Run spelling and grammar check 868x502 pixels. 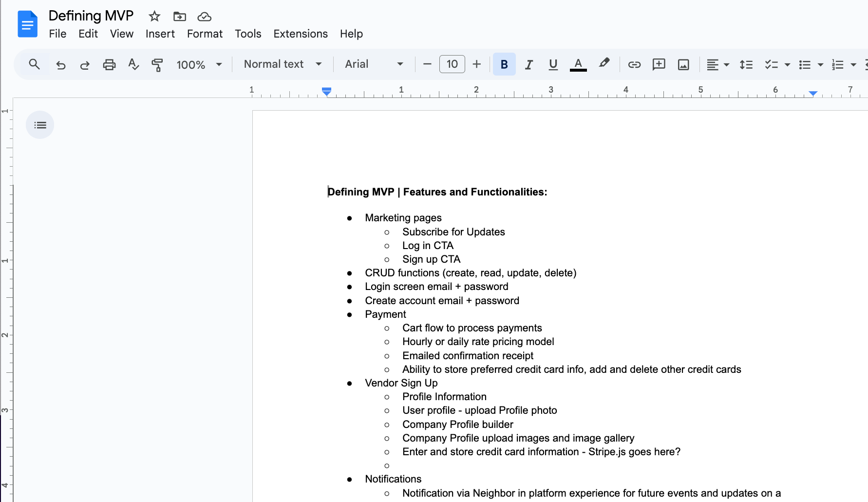[133, 64]
